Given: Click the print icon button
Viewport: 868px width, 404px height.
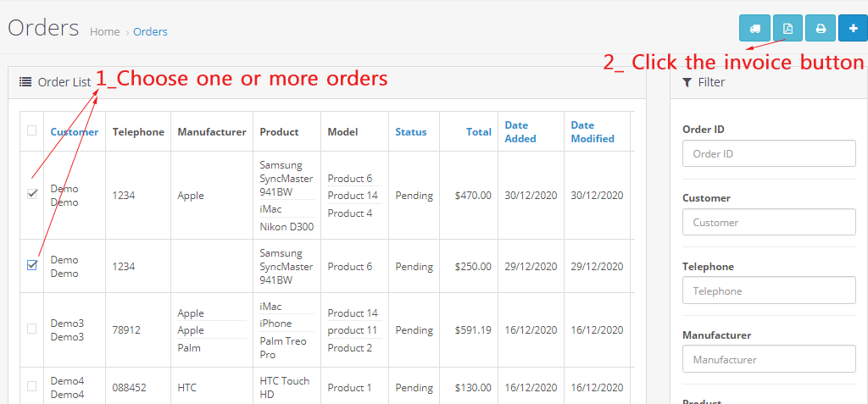Looking at the screenshot, I should click(821, 28).
